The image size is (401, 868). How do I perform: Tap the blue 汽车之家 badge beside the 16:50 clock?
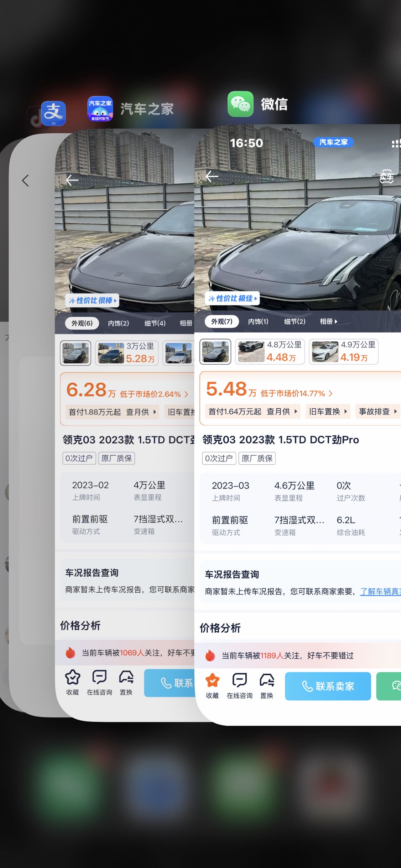(333, 142)
